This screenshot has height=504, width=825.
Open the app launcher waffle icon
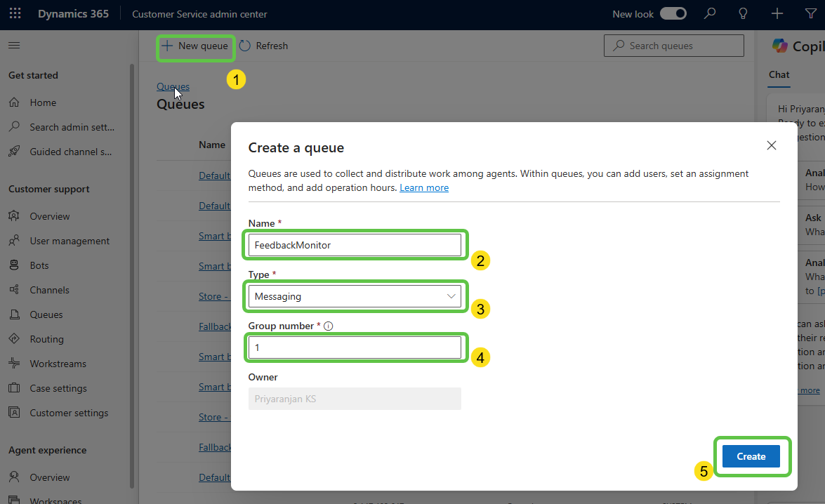pos(15,14)
